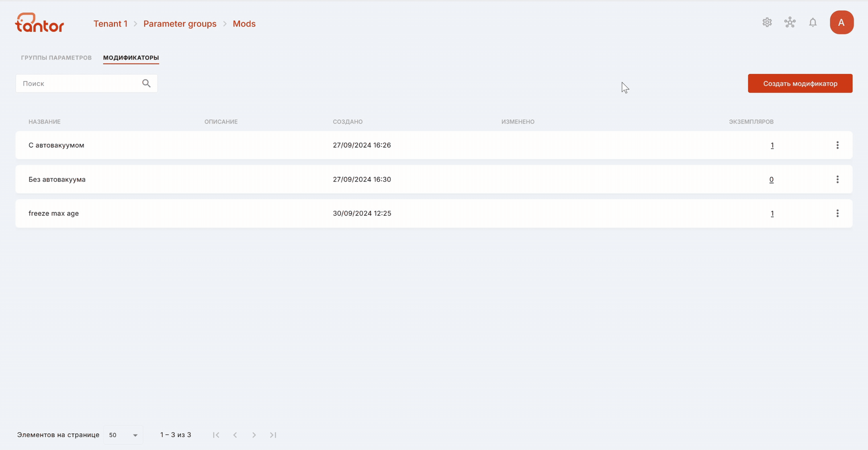This screenshot has width=868, height=450.
Task: Click the date "30/09/2024 12:25"
Action: coord(362,214)
